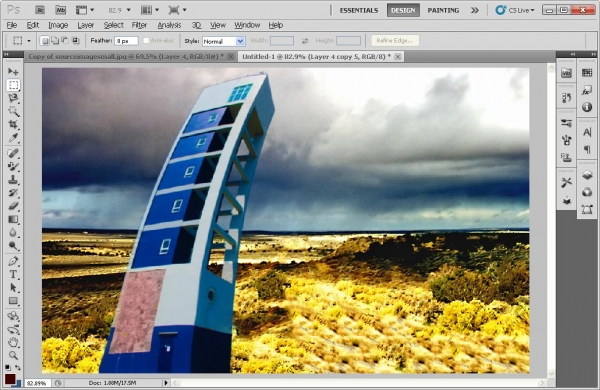
Task: Open the File menu
Action: (x=12, y=25)
